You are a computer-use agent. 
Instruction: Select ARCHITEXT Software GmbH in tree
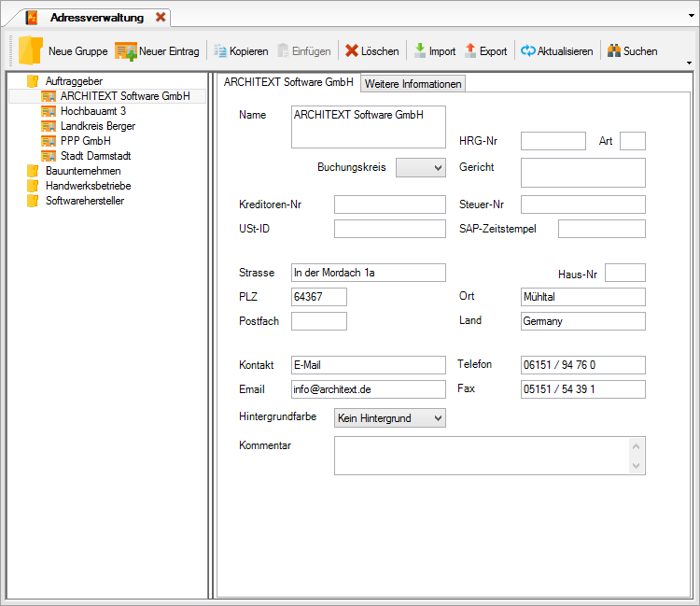[125, 96]
